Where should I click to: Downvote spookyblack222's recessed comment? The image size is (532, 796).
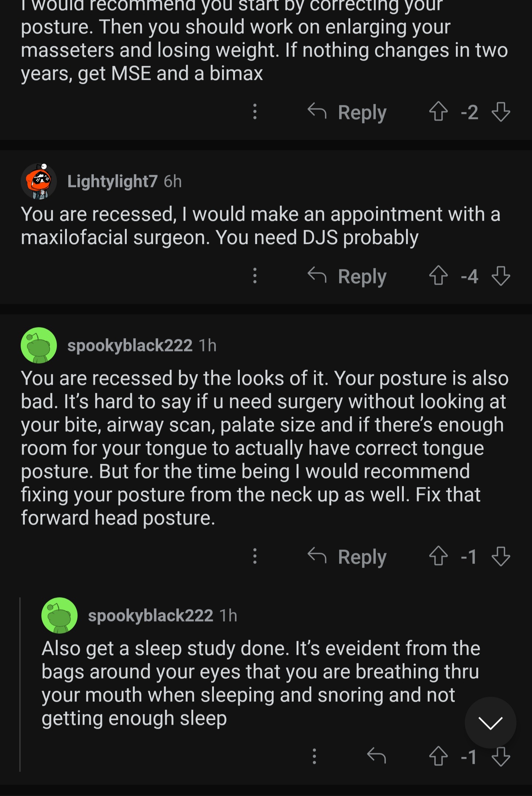point(501,556)
